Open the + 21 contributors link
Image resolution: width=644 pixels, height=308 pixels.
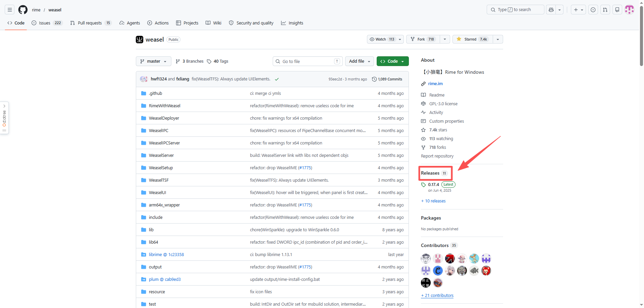pyautogui.click(x=437, y=296)
